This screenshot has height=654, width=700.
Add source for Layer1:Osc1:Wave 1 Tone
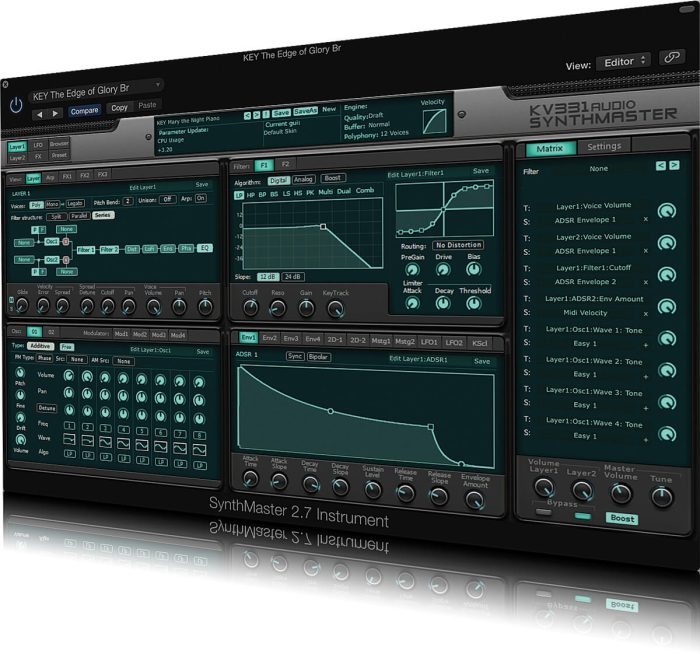[646, 345]
